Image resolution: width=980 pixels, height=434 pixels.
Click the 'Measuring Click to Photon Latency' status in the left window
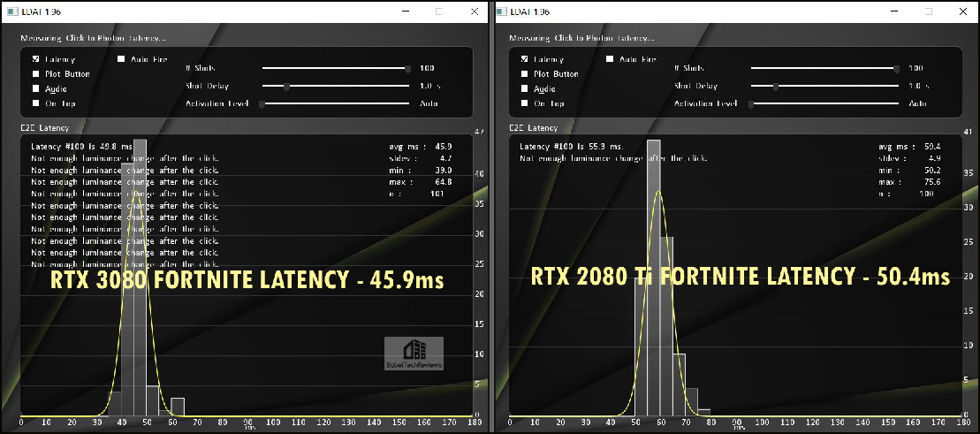(93, 38)
